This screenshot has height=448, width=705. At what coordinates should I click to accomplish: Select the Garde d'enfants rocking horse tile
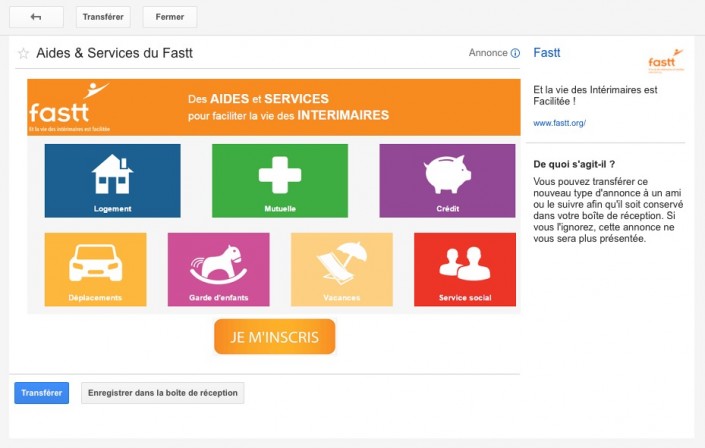coord(219,269)
